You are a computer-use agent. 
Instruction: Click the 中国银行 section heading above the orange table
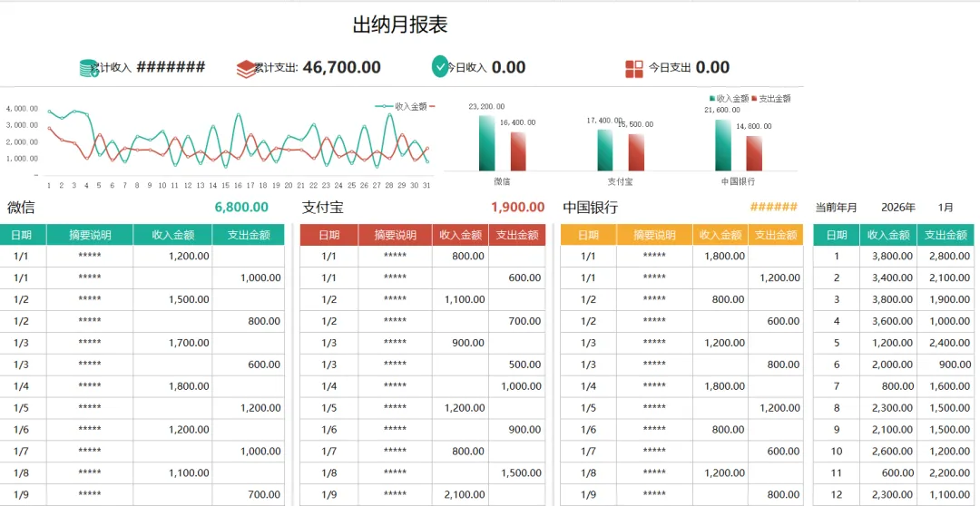click(x=590, y=208)
